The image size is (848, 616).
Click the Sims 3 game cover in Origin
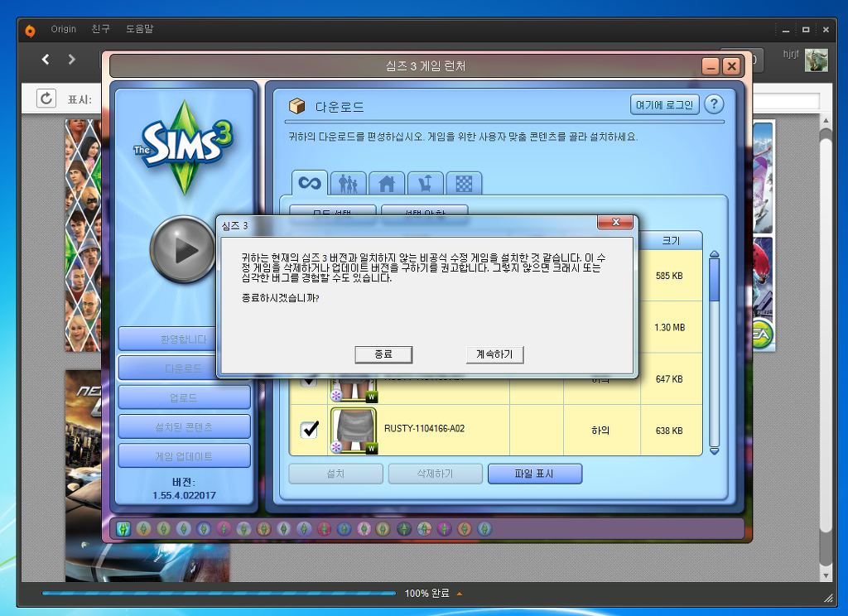[x=83, y=235]
